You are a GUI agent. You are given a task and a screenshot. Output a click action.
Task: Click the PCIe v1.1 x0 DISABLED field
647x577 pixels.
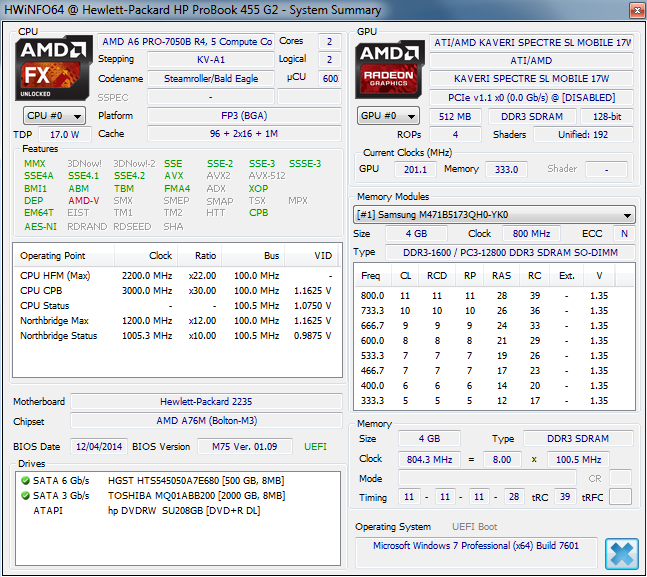(531, 97)
